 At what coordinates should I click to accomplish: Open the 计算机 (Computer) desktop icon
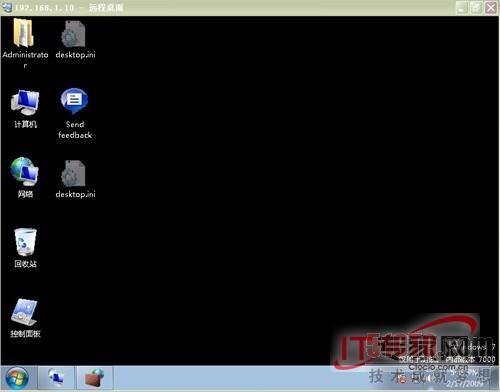[25, 103]
